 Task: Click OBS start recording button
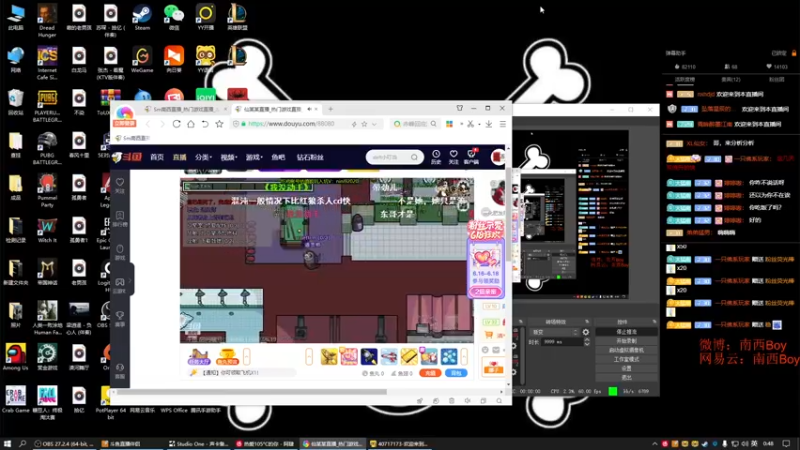(x=627, y=341)
